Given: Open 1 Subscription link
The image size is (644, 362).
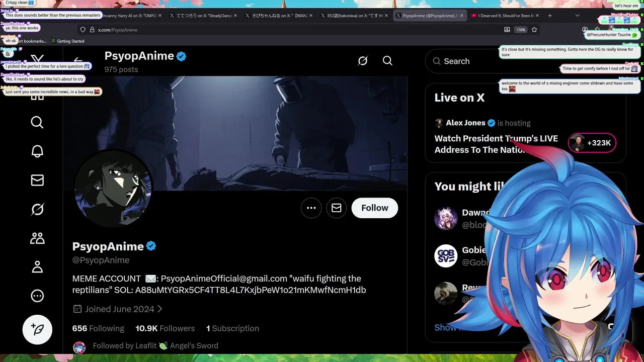Looking at the screenshot, I should click(x=232, y=328).
